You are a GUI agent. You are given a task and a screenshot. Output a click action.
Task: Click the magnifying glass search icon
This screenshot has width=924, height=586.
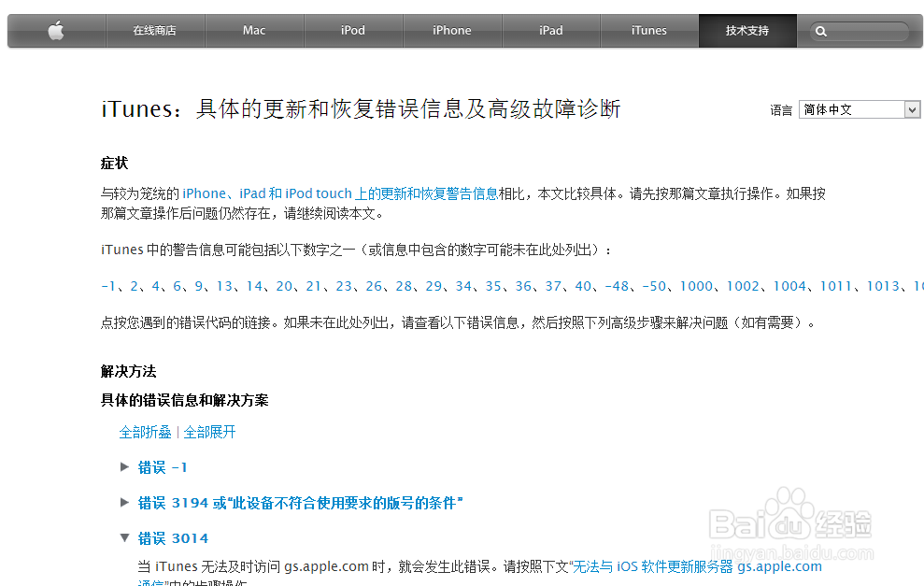pos(820,31)
